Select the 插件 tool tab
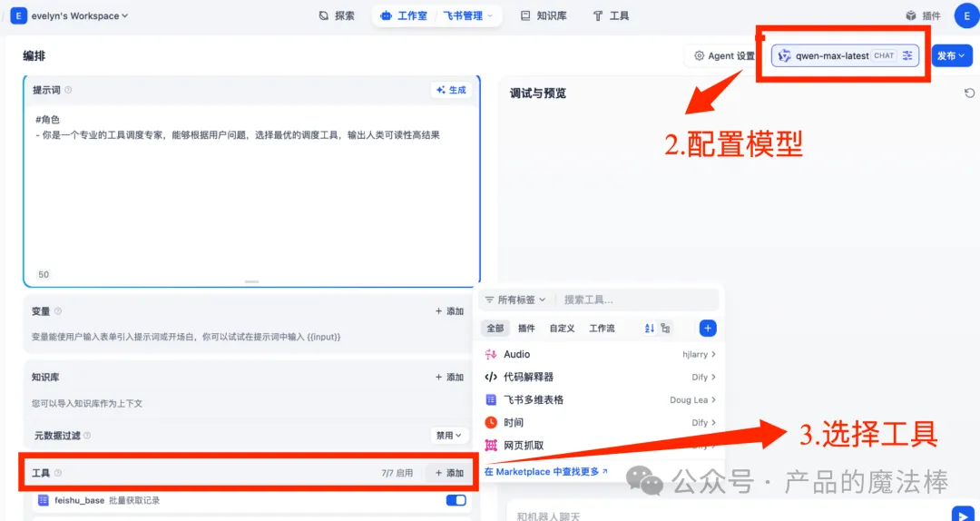 (x=526, y=328)
